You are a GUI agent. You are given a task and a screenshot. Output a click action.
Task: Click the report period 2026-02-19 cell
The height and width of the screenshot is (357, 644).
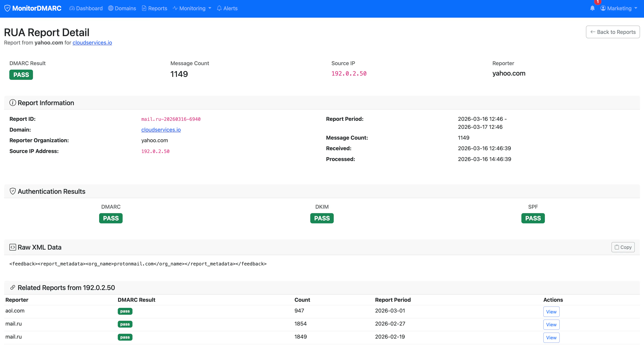tap(390, 337)
